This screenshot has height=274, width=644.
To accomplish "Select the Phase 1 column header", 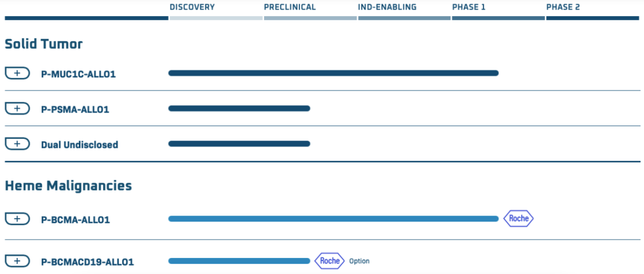I will (469, 7).
